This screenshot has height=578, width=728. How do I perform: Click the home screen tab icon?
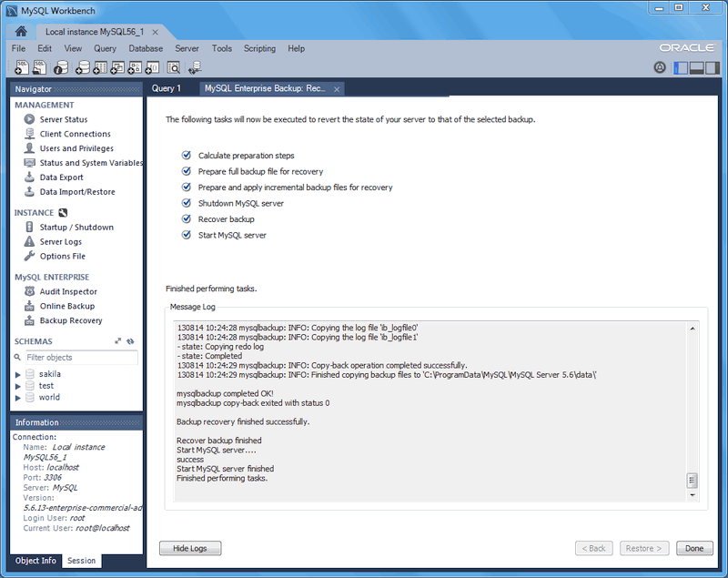pos(21,32)
